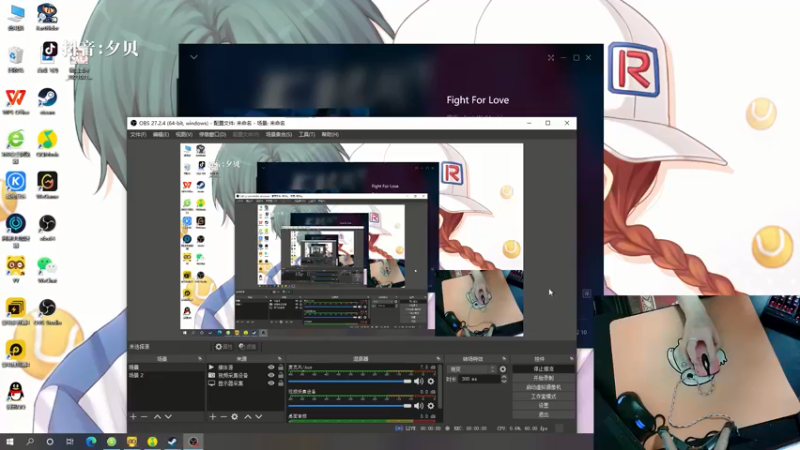The height and width of the screenshot is (450, 800).
Task: Pop out the Audio Mixer dock header icon
Action: pyautogui.click(x=438, y=359)
